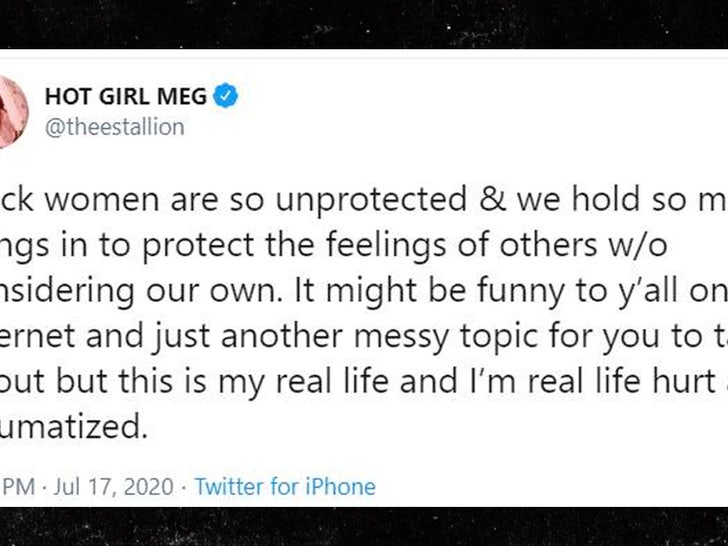The height and width of the screenshot is (546, 728).
Task: Click the black textured banner below the tweet
Action: point(364,527)
